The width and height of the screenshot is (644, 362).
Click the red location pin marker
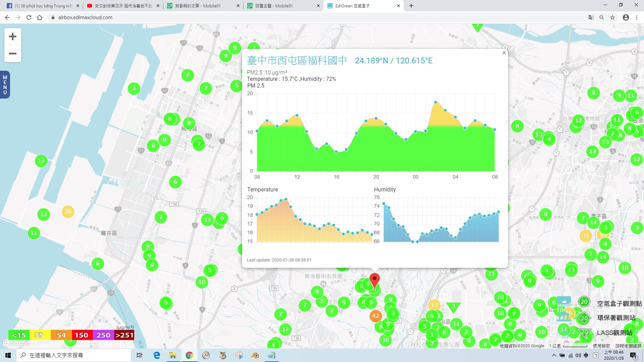(375, 281)
